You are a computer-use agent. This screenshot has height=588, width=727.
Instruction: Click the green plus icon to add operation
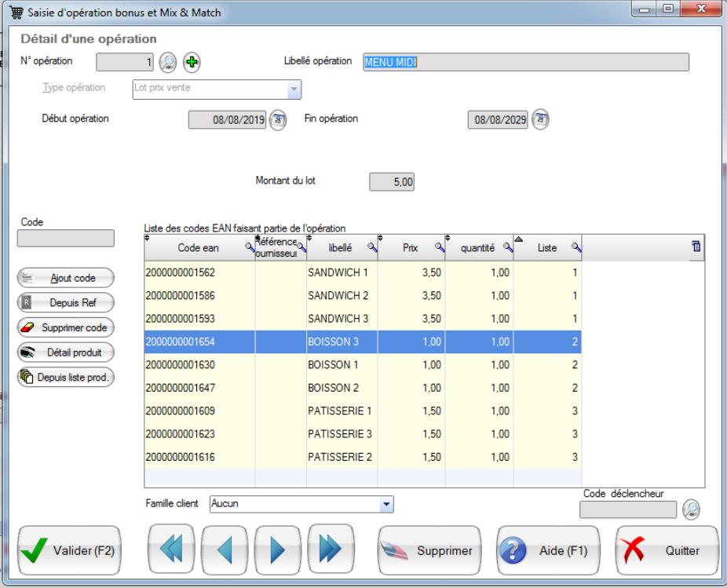pyautogui.click(x=192, y=62)
